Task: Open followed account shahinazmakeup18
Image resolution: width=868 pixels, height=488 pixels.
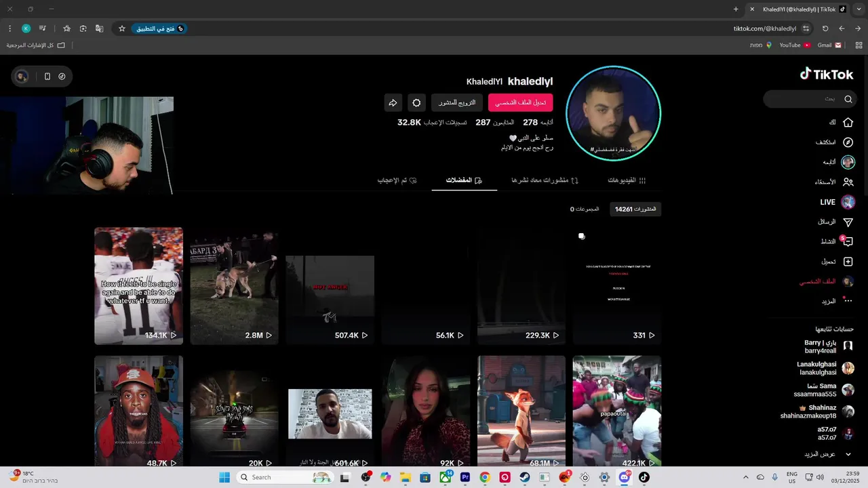Action: click(817, 411)
